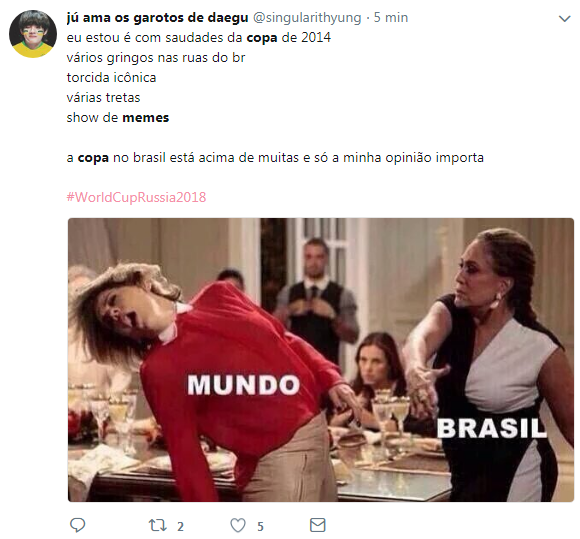Click the MUNDO caption in the meme
This screenshot has height=539, width=580.
(x=243, y=385)
